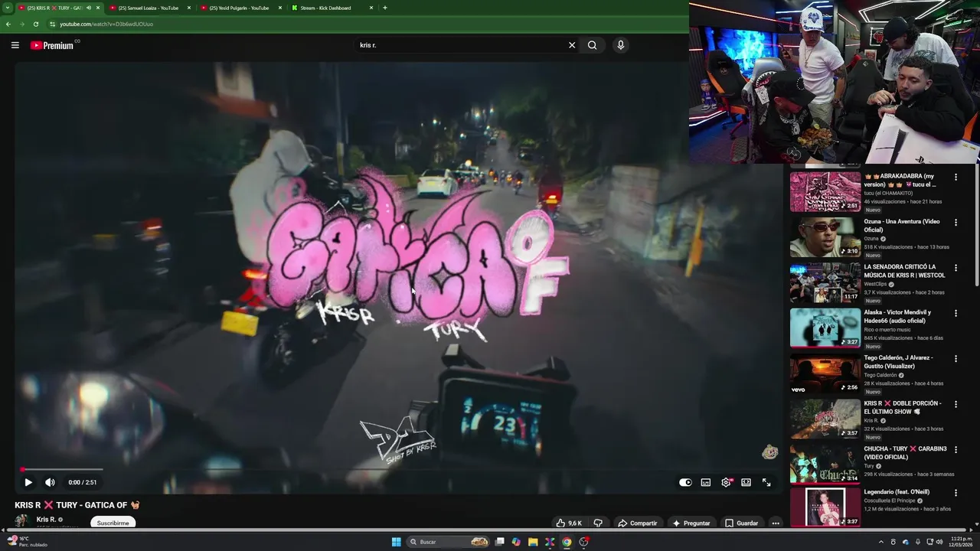This screenshot has width=980, height=551.
Task: Toggle the autoplay switch in the player
Action: coord(685,482)
